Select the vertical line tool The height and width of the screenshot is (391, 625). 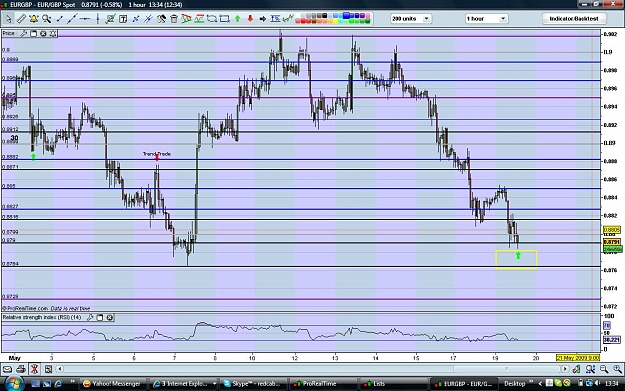click(x=97, y=19)
